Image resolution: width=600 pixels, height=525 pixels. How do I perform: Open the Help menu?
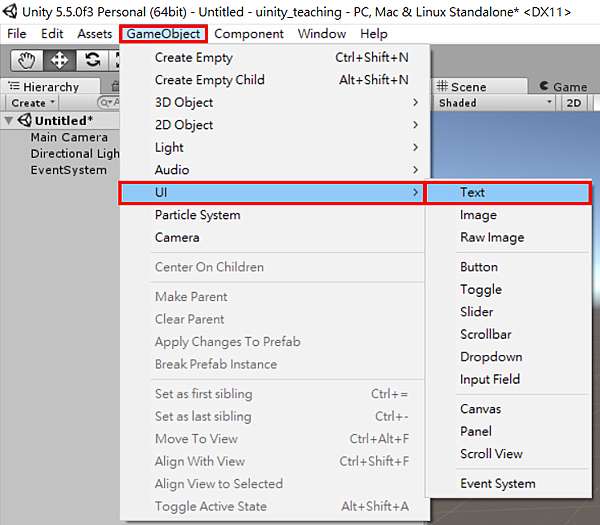pyautogui.click(x=374, y=34)
